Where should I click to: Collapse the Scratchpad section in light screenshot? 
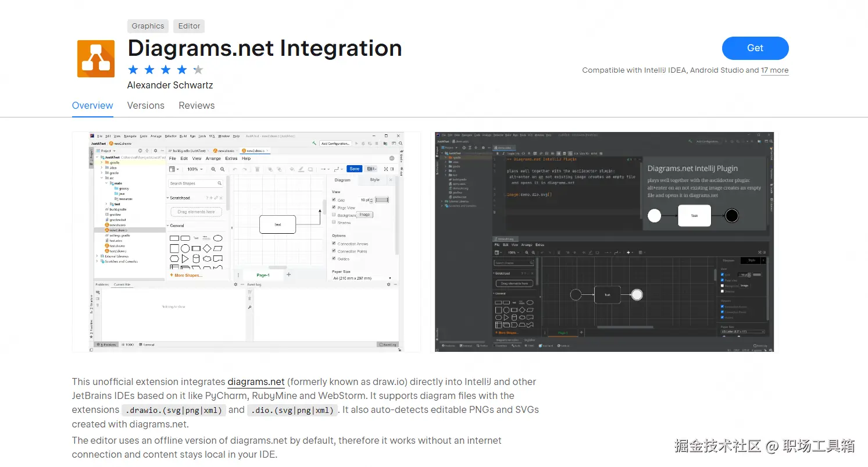click(x=168, y=198)
